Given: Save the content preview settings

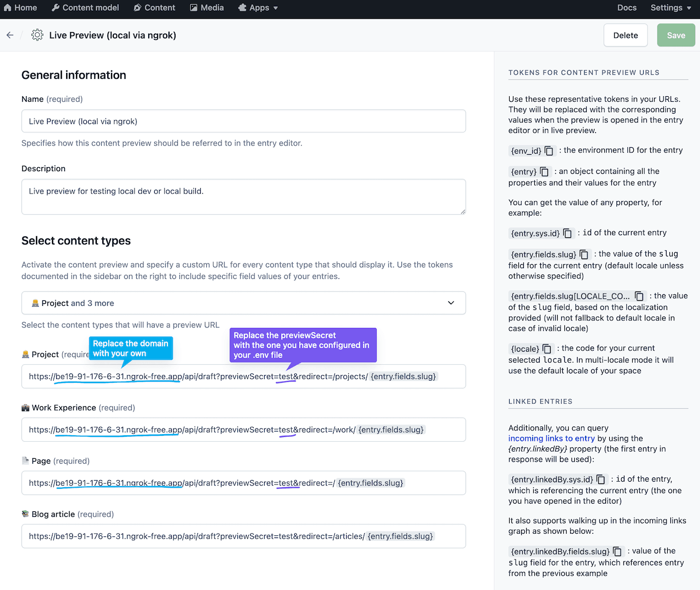Looking at the screenshot, I should pos(676,35).
